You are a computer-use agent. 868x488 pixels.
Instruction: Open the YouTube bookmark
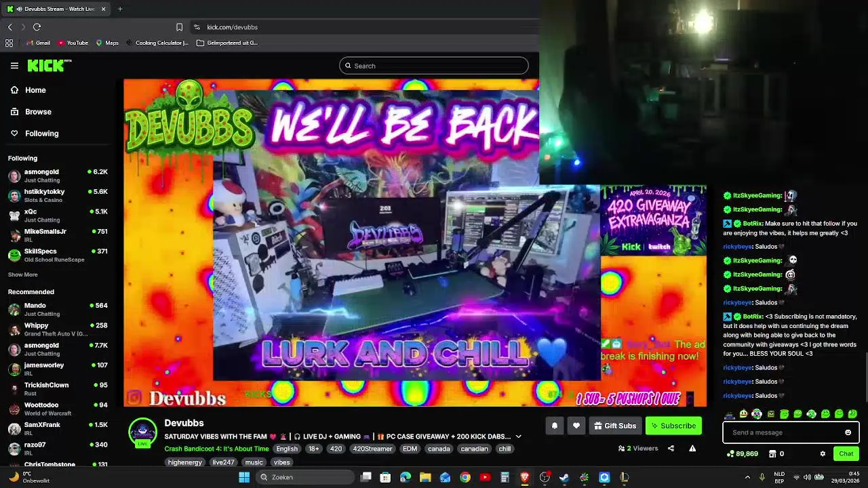[73, 43]
